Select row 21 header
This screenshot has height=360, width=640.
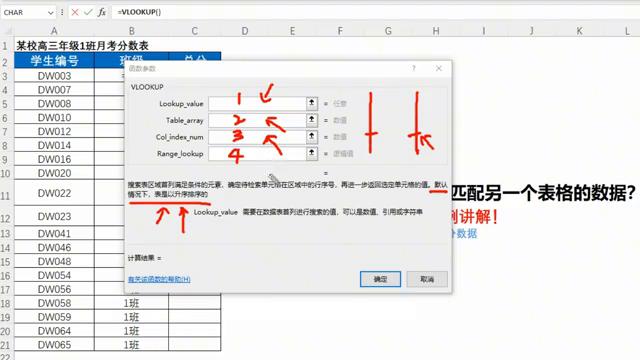click(5, 345)
